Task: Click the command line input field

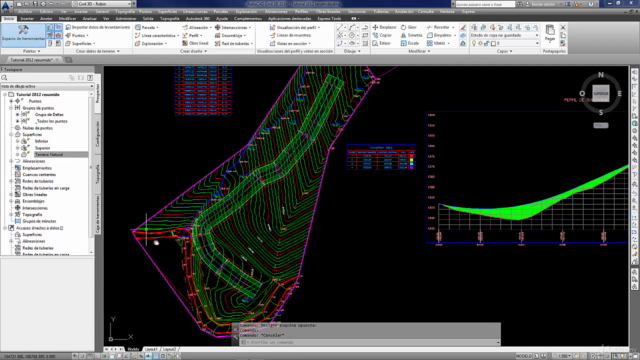Action: coord(371,342)
